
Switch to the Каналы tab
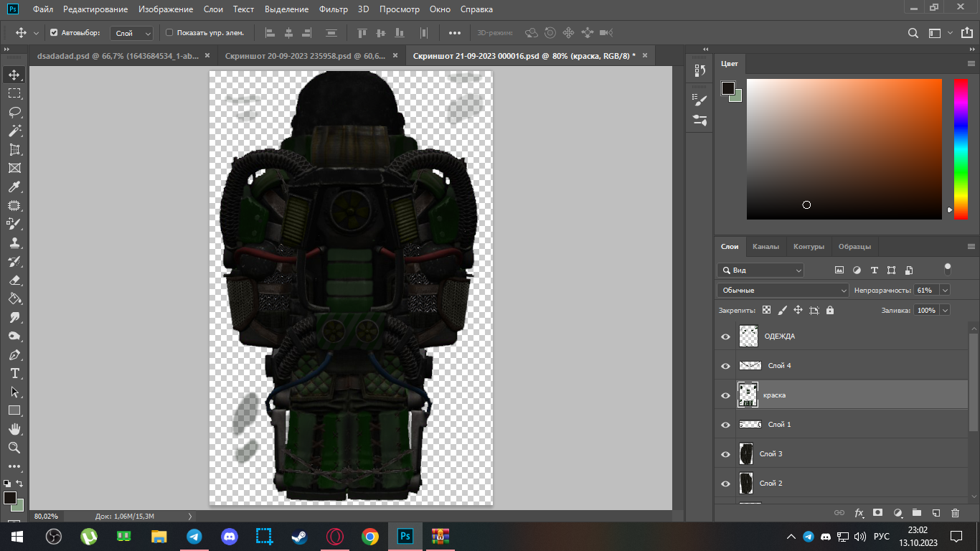(x=765, y=246)
